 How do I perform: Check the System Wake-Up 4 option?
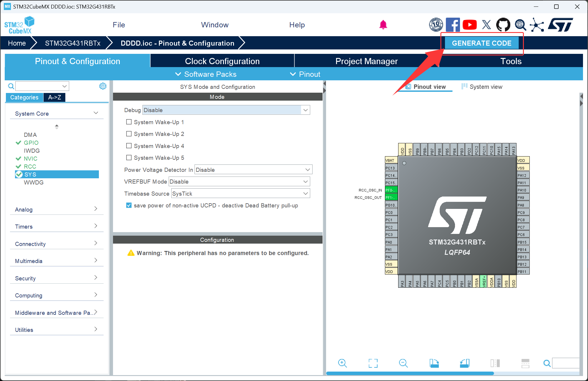click(129, 146)
